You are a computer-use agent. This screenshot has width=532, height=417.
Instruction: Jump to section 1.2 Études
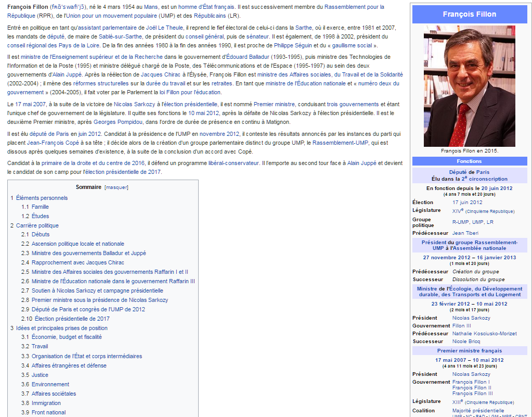(40, 216)
